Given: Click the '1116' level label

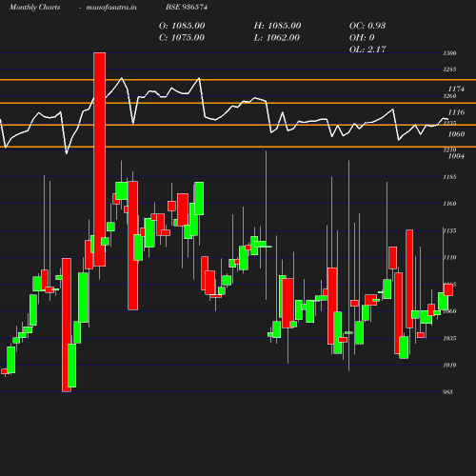Looking at the screenshot, I should pyautogui.click(x=456, y=112).
